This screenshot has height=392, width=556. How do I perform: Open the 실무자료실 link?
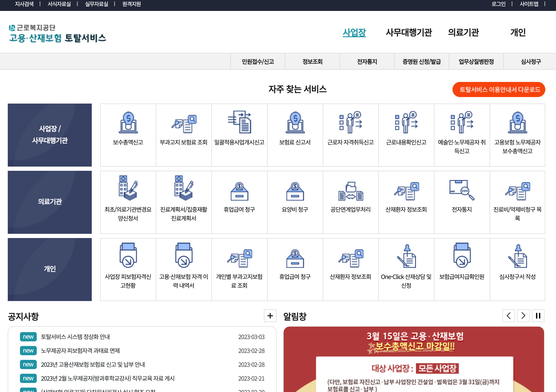pos(97,4)
